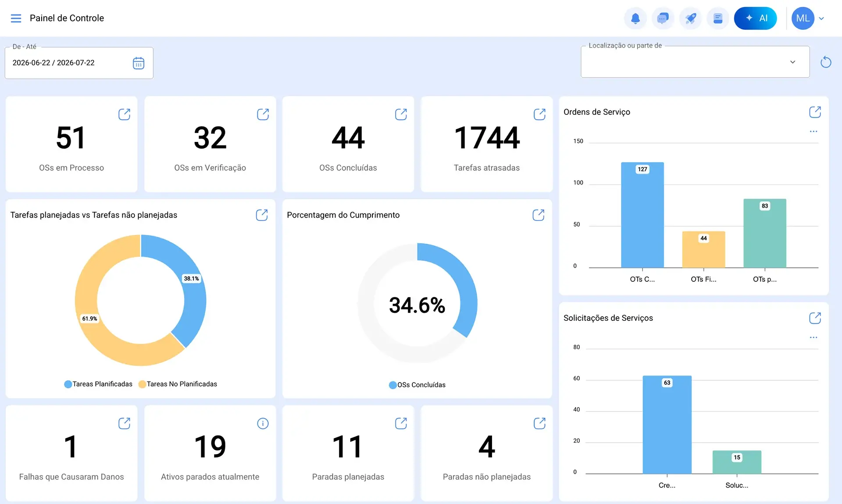The height and width of the screenshot is (504, 842).
Task: Click the Solicitações de Serviços heading
Action: click(608, 318)
